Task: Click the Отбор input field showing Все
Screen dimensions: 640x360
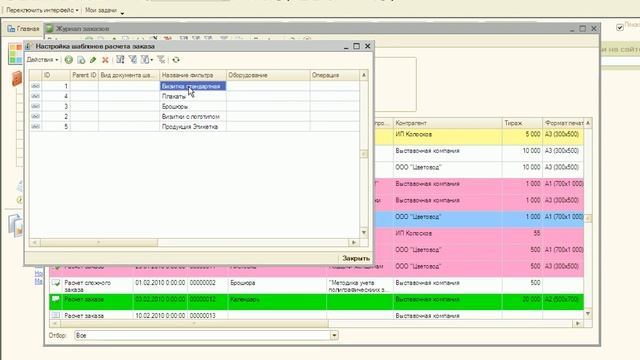Action: [202, 336]
